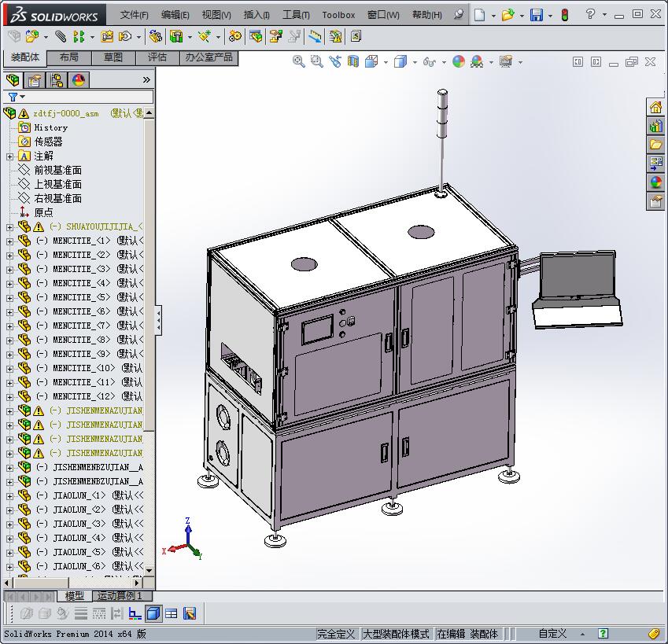Click the Smart Fasteners icon
Image resolution: width=668 pixels, height=644 pixels.
tap(107, 37)
